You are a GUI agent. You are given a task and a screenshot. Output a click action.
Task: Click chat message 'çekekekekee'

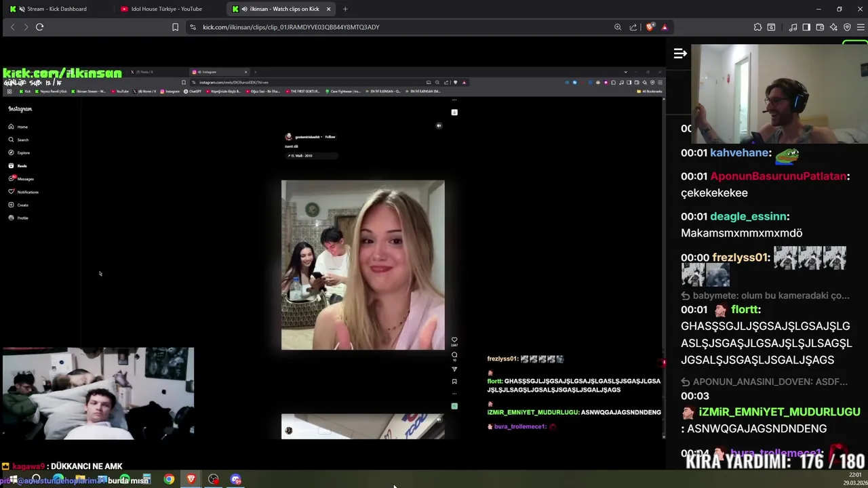(x=714, y=193)
